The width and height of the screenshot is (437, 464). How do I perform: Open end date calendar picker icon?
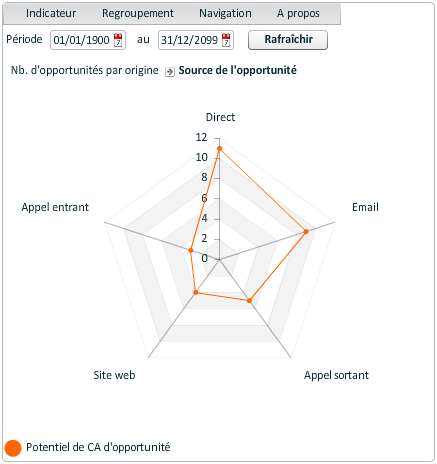(226, 40)
